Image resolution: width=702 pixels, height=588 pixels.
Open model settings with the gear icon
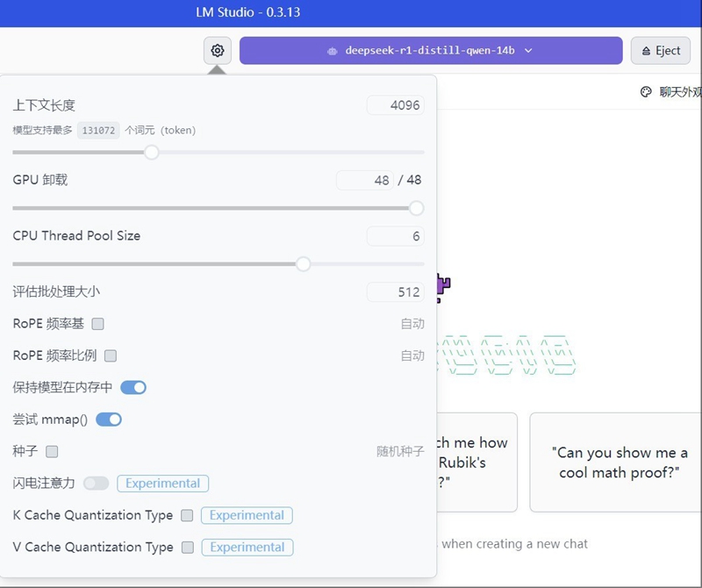click(x=218, y=50)
